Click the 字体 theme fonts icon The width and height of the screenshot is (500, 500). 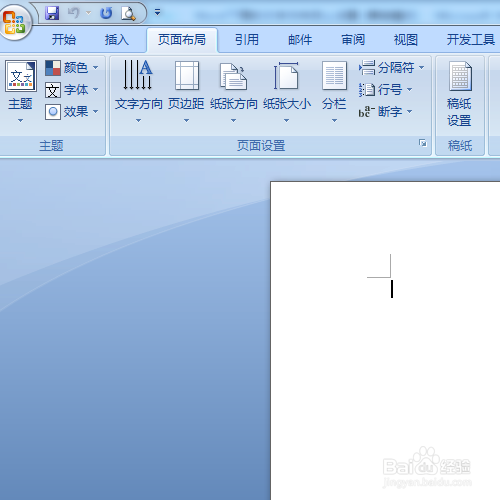click(53, 90)
